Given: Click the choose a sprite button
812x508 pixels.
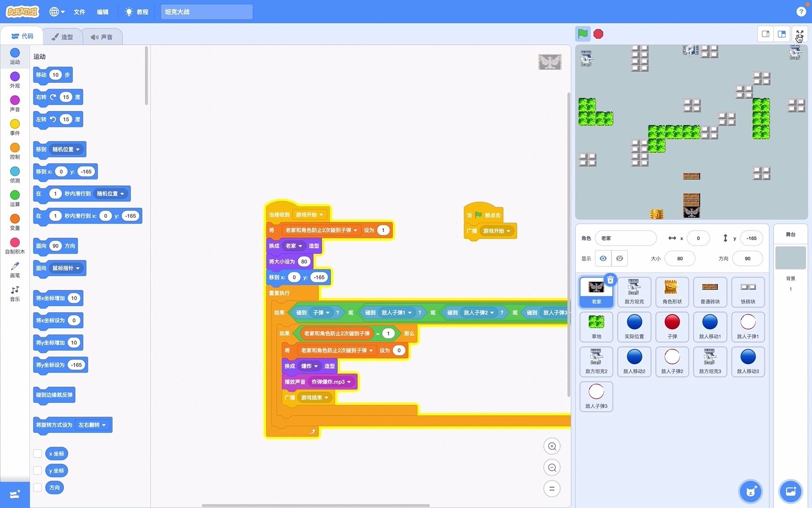Looking at the screenshot, I should (x=750, y=492).
